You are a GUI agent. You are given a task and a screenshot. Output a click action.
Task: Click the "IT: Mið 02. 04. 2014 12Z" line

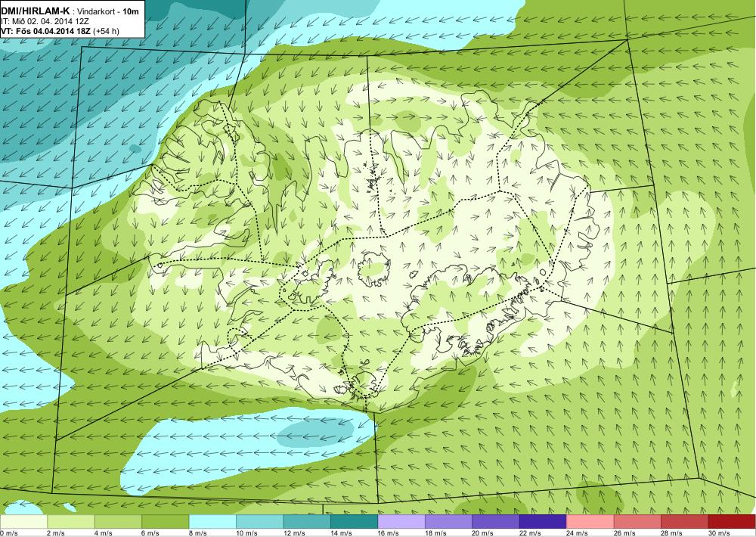pyautogui.click(x=45, y=21)
